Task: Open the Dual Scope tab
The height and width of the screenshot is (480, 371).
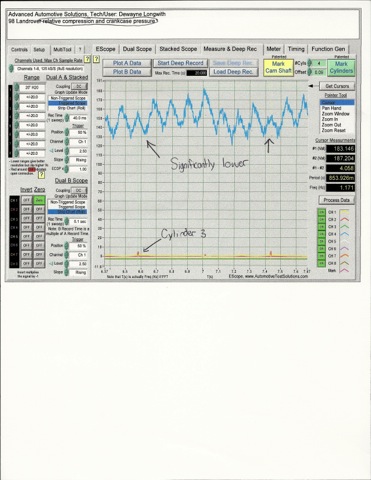Action: pyautogui.click(x=137, y=49)
